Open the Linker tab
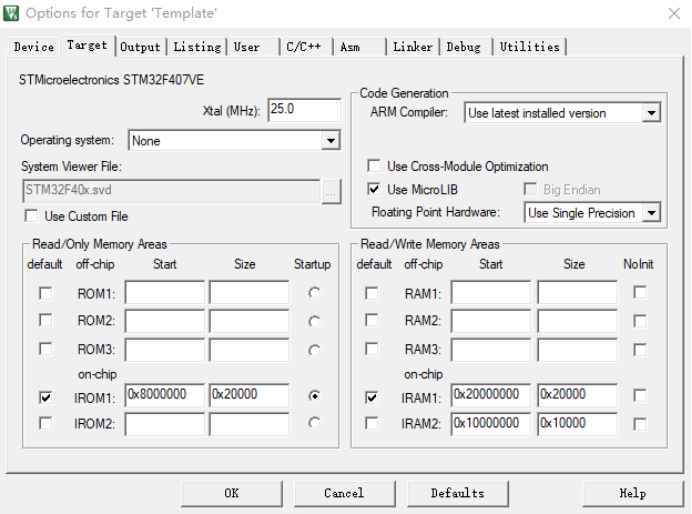This screenshot has width=692, height=514. tap(413, 47)
